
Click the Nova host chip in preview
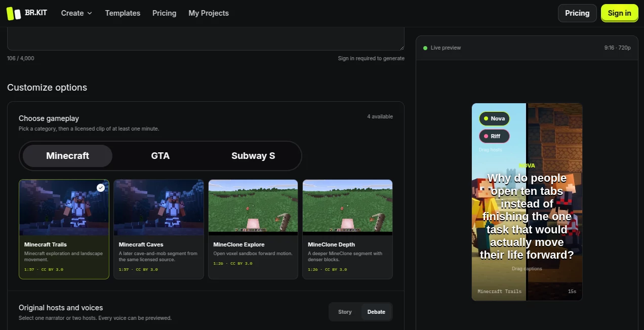(x=494, y=118)
